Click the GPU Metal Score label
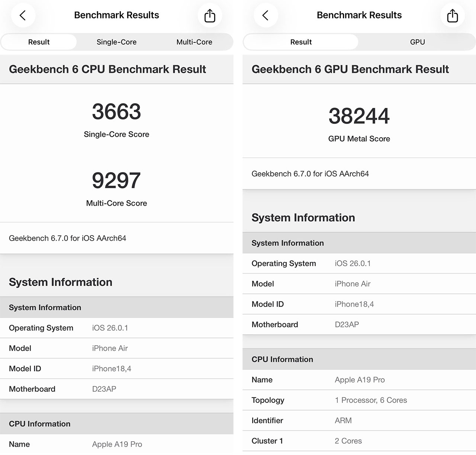Image resolution: width=476 pixels, height=455 pixels. tap(359, 139)
